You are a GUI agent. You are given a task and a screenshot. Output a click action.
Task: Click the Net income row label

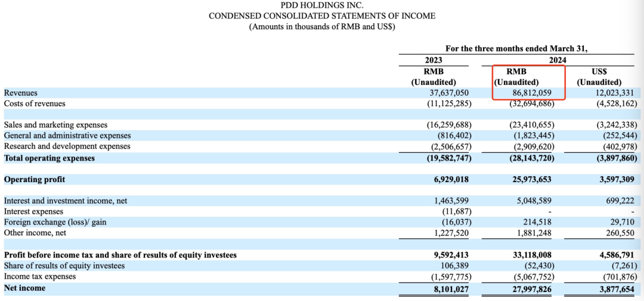tap(24, 288)
